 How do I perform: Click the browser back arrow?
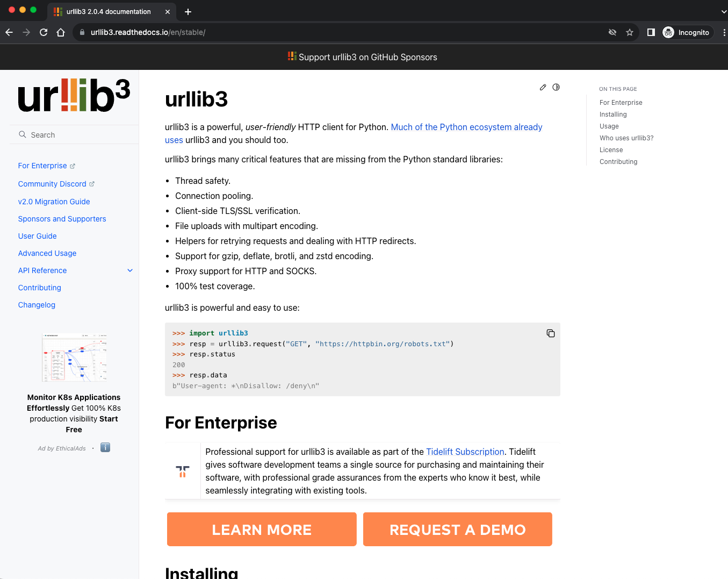[9, 32]
